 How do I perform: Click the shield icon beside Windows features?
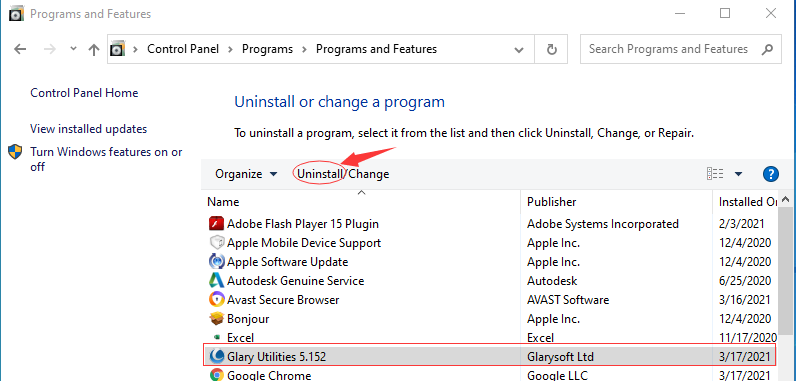(16, 152)
